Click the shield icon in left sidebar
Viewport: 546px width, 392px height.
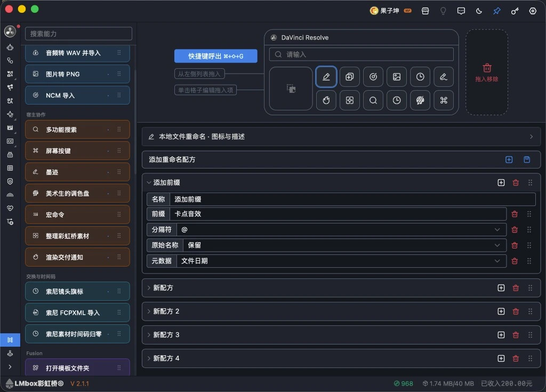[10, 181]
